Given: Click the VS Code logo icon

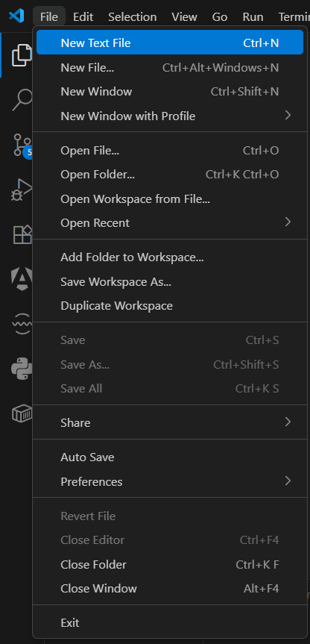Looking at the screenshot, I should [16, 16].
